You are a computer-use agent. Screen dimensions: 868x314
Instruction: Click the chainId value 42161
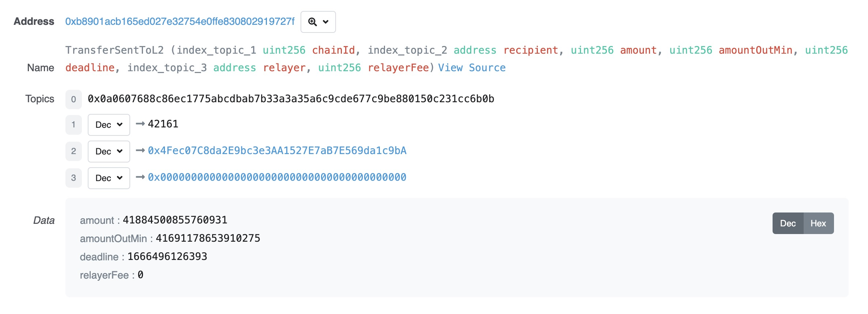[x=163, y=124]
